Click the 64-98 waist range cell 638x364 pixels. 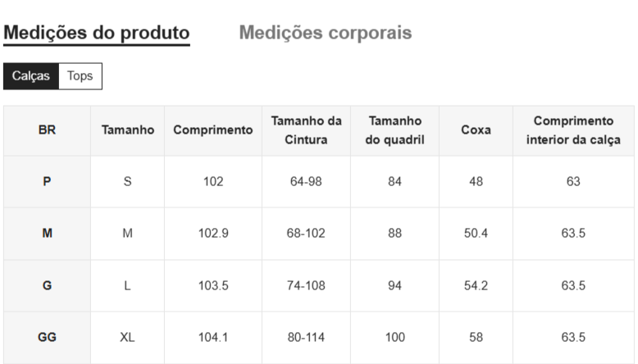coord(306,181)
